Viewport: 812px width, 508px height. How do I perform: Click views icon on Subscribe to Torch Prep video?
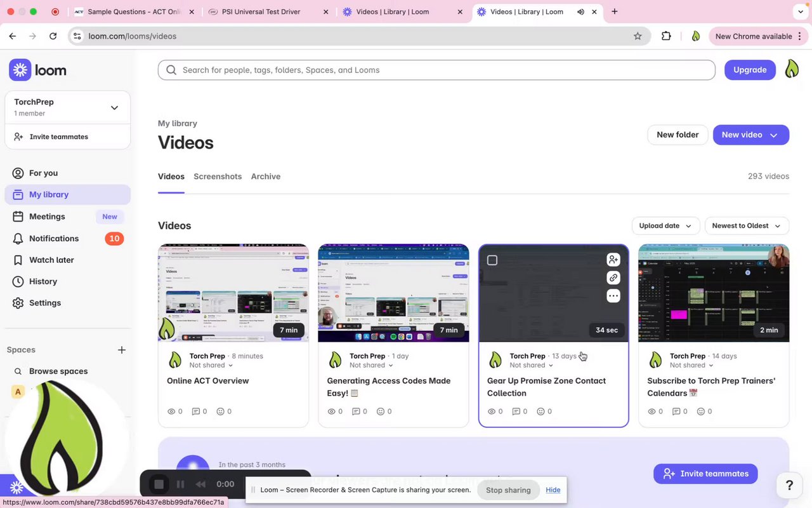[652, 411]
